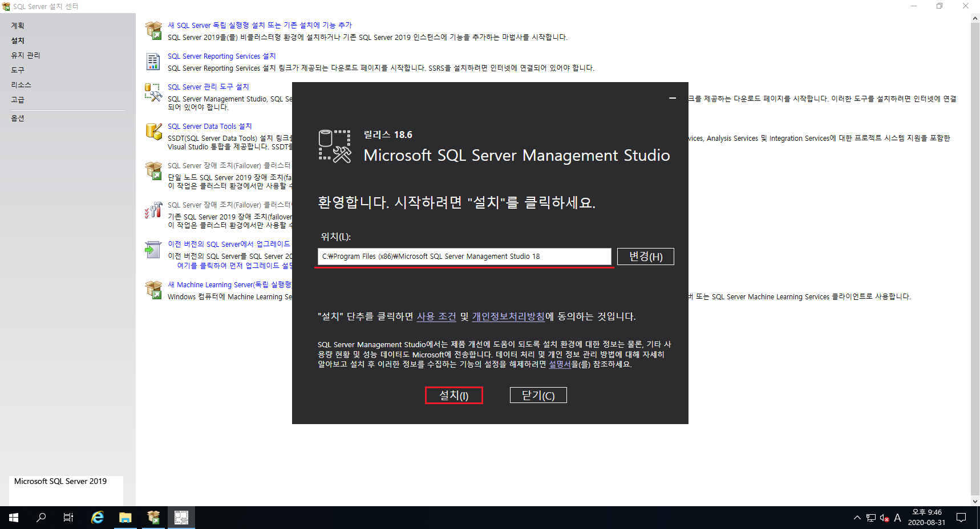980x529 pixels.
Task: Click the scrollbar up arrow
Action: coord(975,18)
